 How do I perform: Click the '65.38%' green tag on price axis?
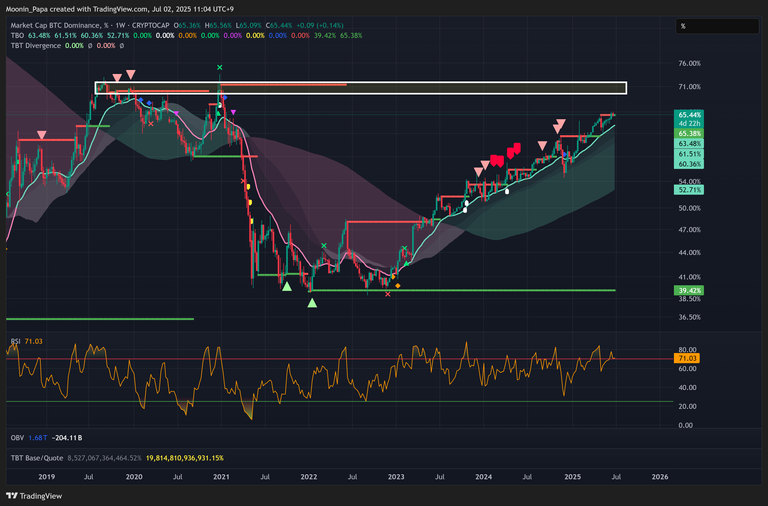pyautogui.click(x=689, y=133)
